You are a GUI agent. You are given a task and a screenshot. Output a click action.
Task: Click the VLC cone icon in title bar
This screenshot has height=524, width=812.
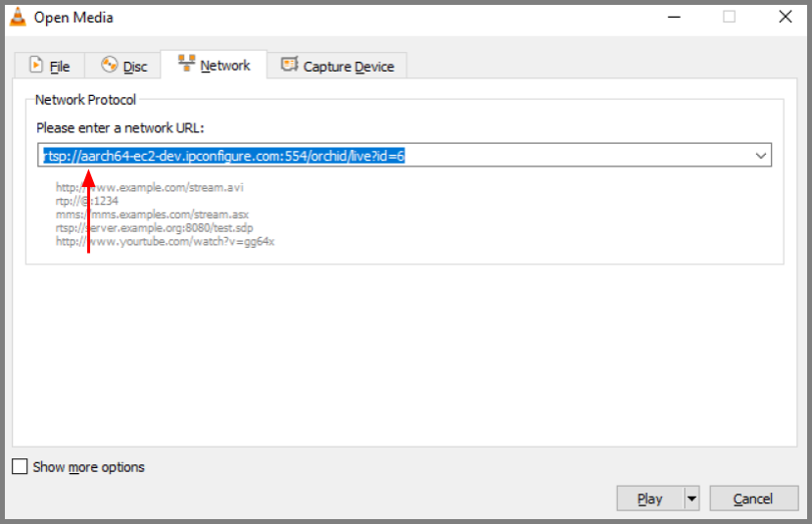pos(18,17)
